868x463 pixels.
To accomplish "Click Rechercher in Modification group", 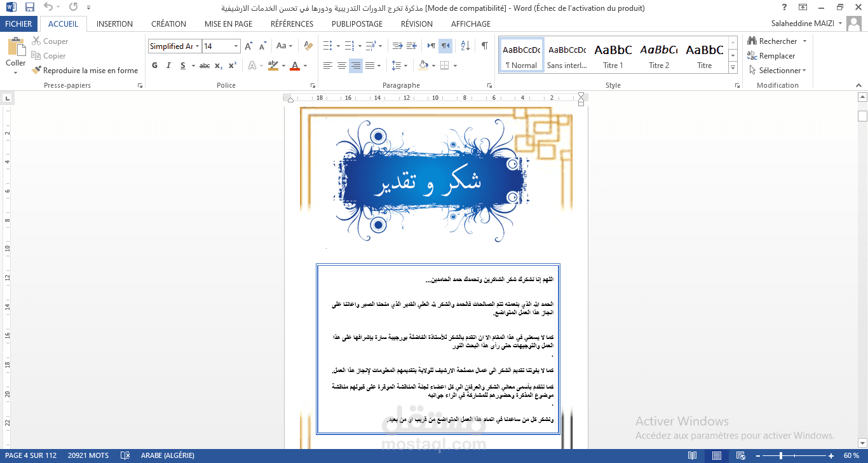I will (x=773, y=41).
